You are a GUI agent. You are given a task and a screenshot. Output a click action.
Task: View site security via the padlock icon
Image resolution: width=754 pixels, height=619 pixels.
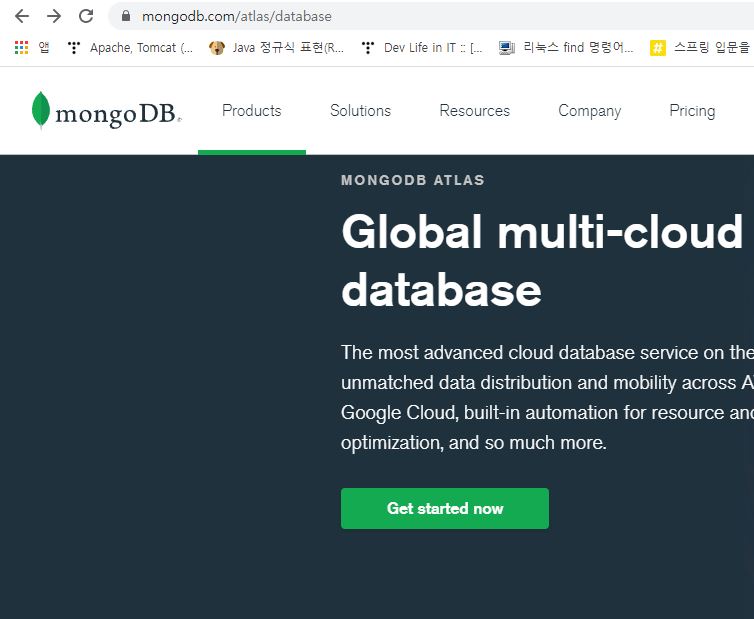(x=126, y=16)
